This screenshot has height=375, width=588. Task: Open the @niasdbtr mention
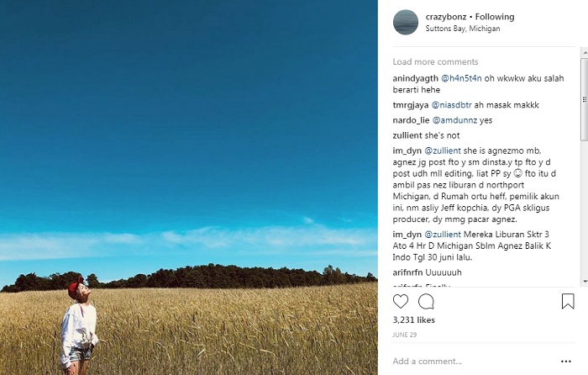(x=458, y=105)
